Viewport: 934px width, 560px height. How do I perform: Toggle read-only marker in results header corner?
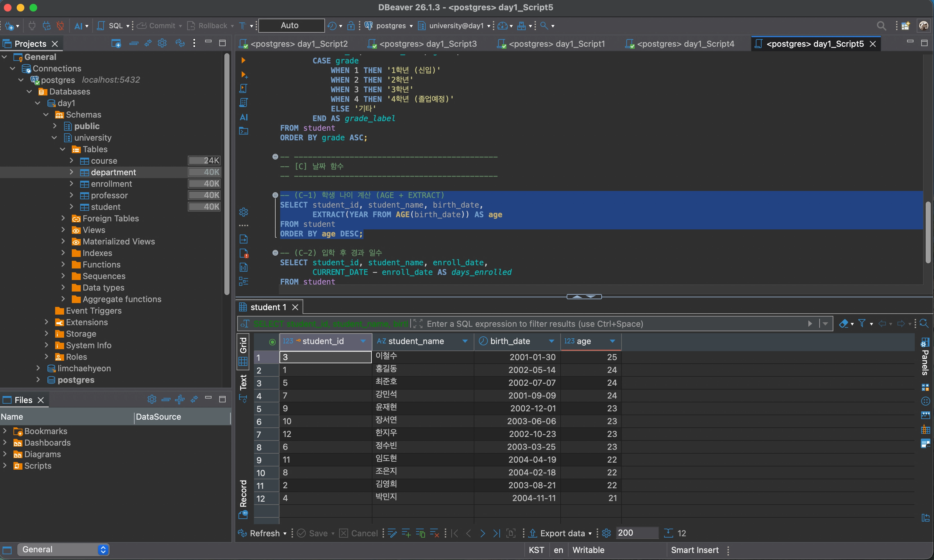(x=272, y=342)
